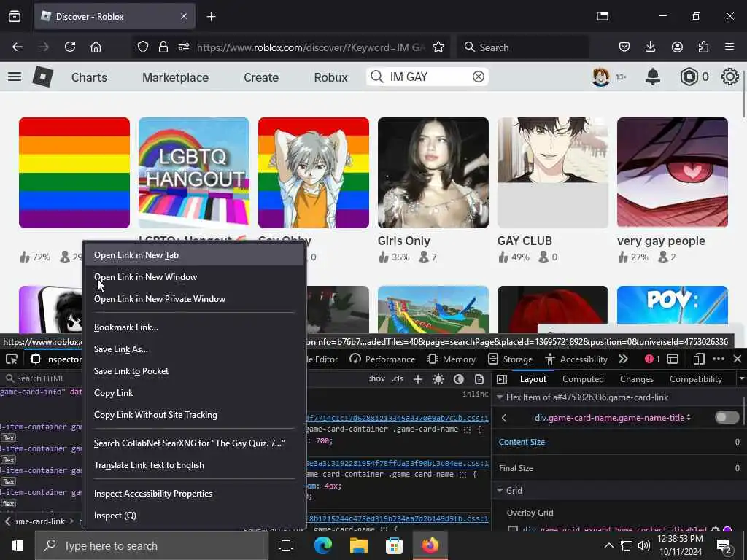Switch to the Storage devtools tab
The image size is (747, 560).
[511, 359]
